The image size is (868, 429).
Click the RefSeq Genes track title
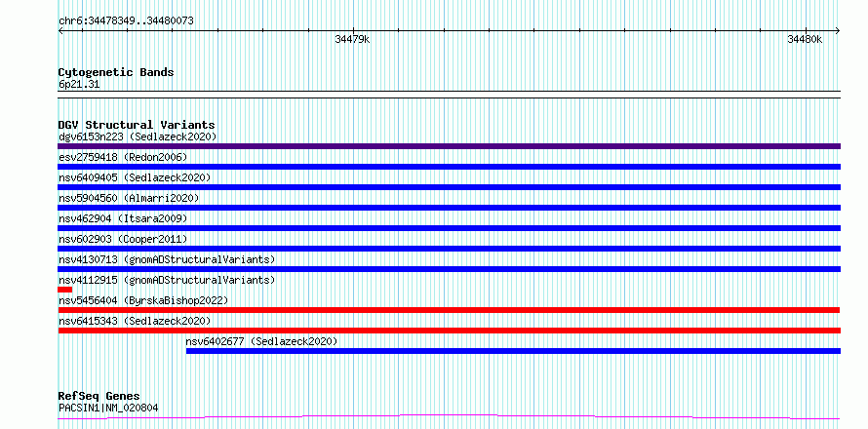[x=99, y=397]
